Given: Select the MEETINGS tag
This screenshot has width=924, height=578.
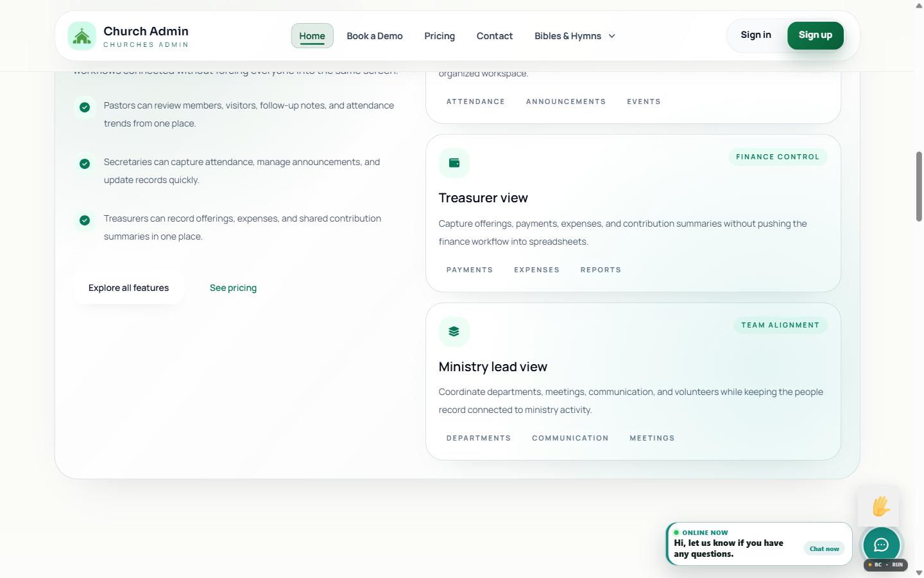Looking at the screenshot, I should click(x=652, y=438).
